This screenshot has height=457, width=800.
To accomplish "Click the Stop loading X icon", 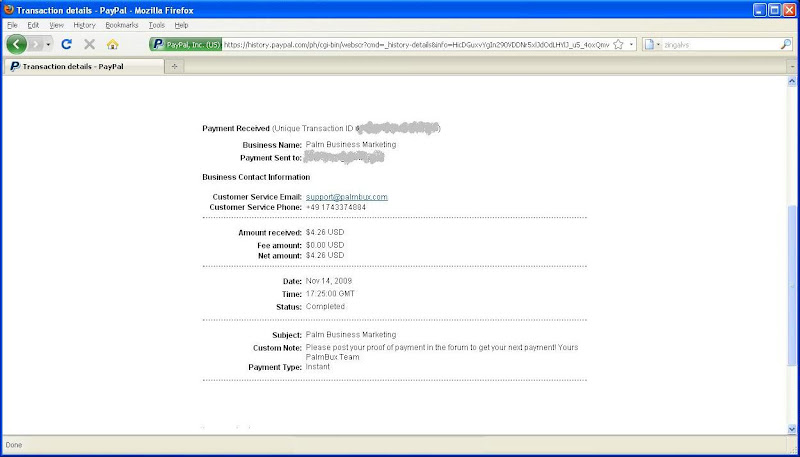I will pyautogui.click(x=89, y=44).
